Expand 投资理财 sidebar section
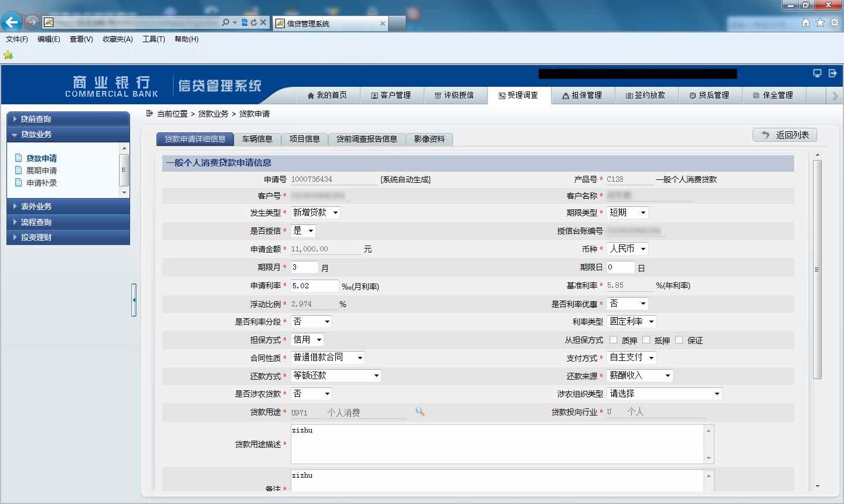Image resolution: width=844 pixels, height=504 pixels. 68,237
